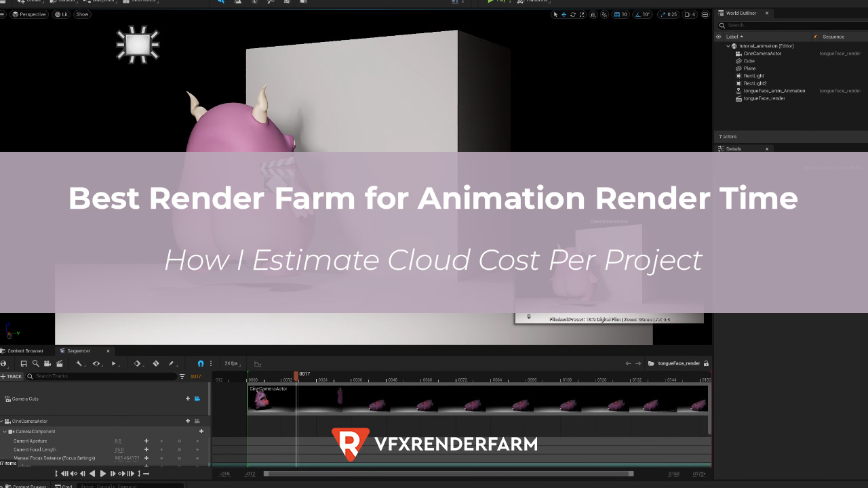Image resolution: width=868 pixels, height=488 pixels.
Task: Toggle the camera icon on CineCameraActor track
Action: tap(197, 421)
